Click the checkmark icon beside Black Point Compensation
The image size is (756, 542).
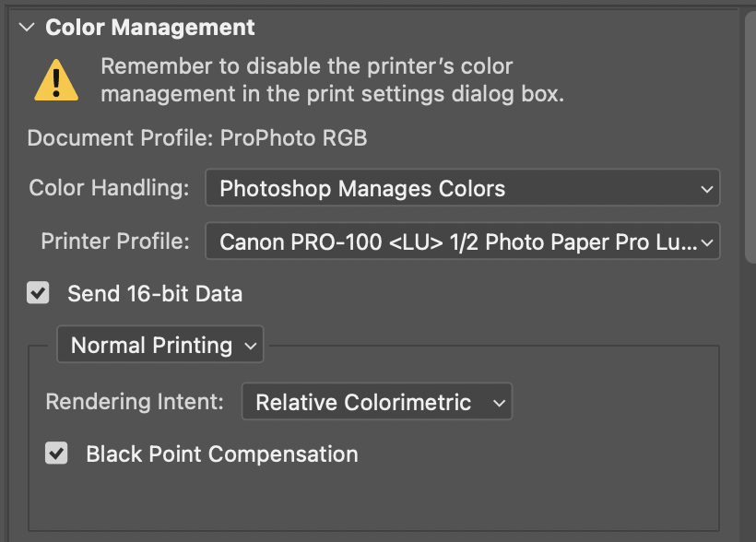(x=56, y=454)
